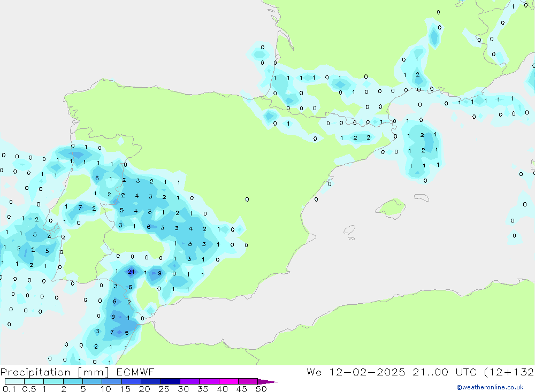This screenshot has width=535, height=392.
Task: Click the legend label '35'
Action: [x=203, y=389]
